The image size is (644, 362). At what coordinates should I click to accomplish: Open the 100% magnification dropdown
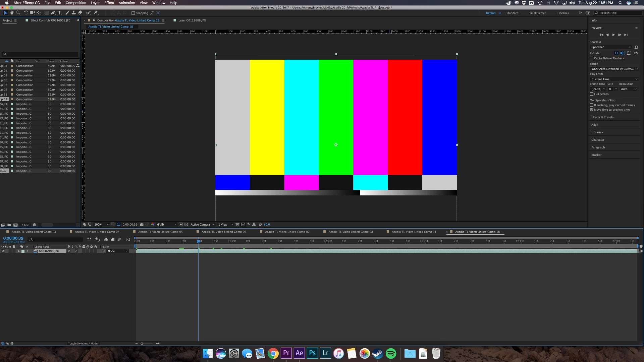pos(101,225)
